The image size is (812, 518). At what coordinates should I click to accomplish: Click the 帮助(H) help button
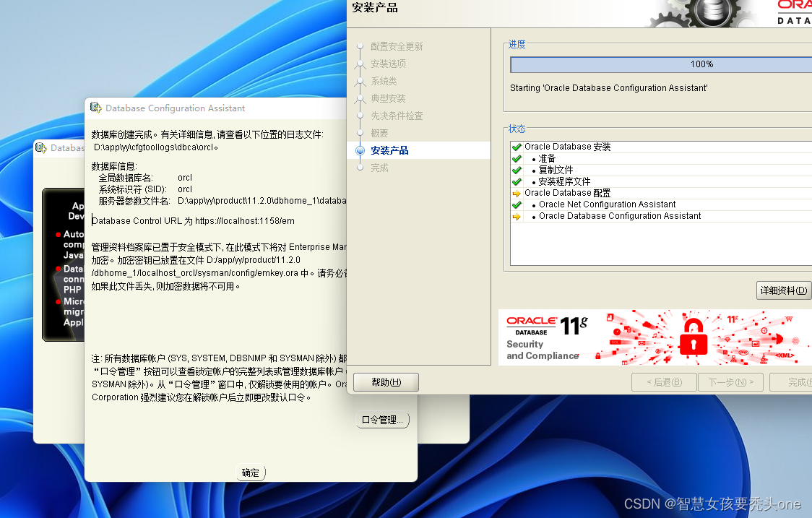386,382
